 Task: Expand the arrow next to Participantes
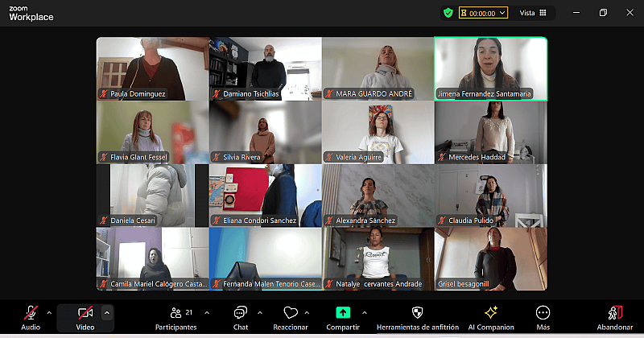pos(207,312)
